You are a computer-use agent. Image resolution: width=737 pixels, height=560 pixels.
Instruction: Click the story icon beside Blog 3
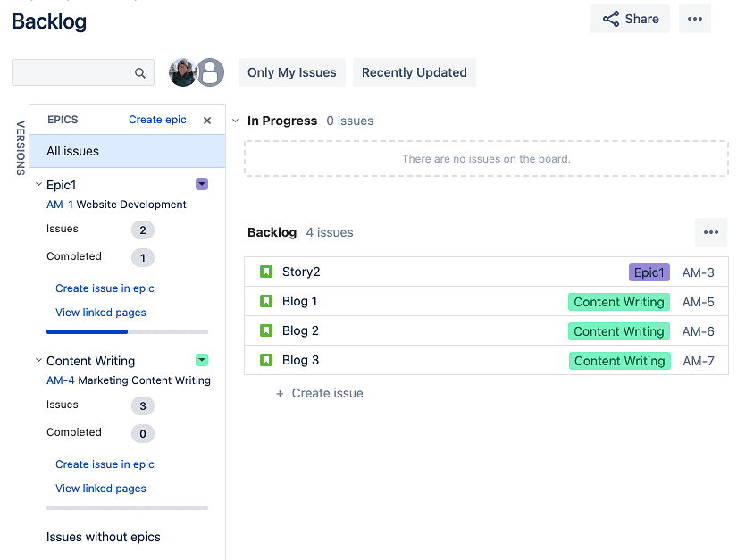(x=266, y=360)
